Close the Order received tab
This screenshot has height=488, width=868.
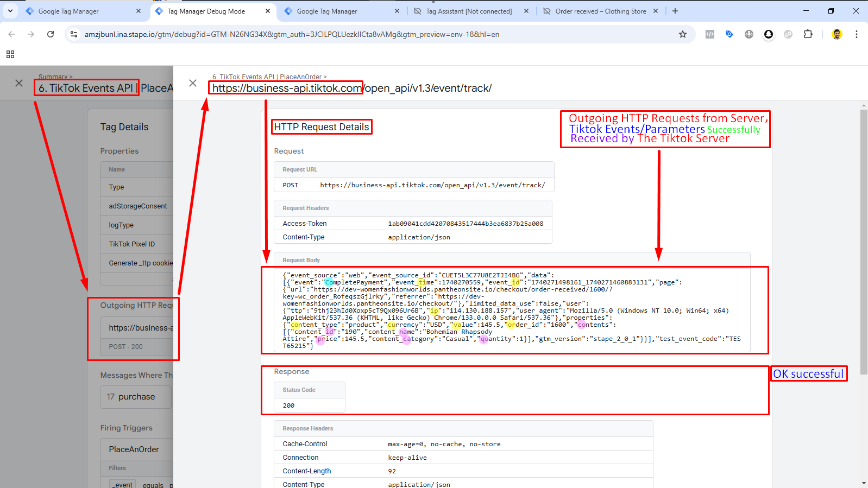click(x=656, y=11)
